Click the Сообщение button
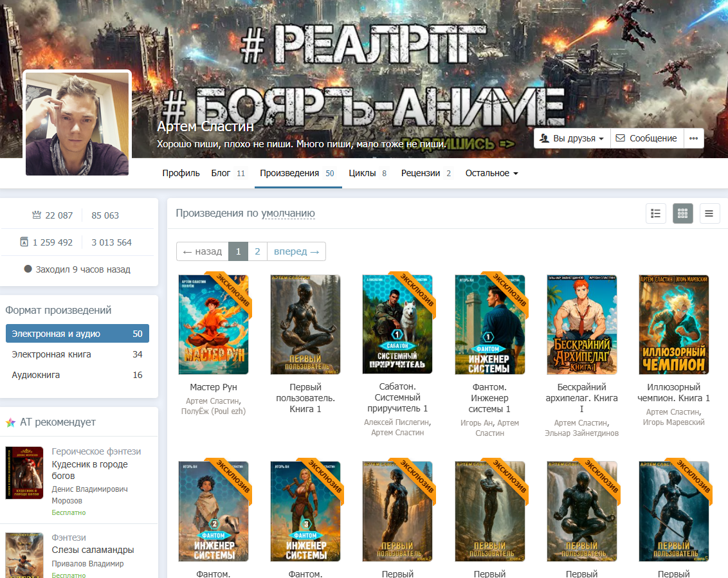Viewport: 728px width, 578px height. click(x=646, y=138)
